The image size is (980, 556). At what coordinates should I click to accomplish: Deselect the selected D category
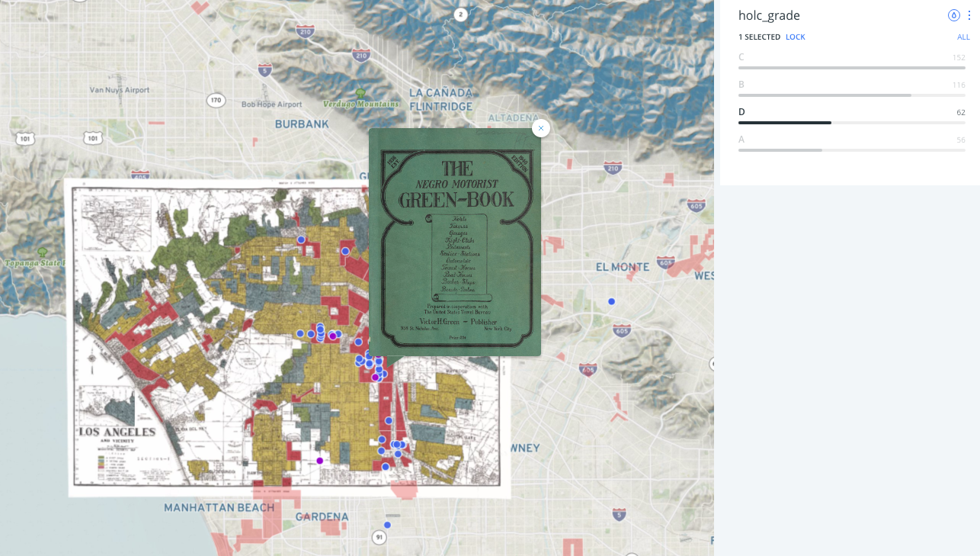(x=852, y=117)
